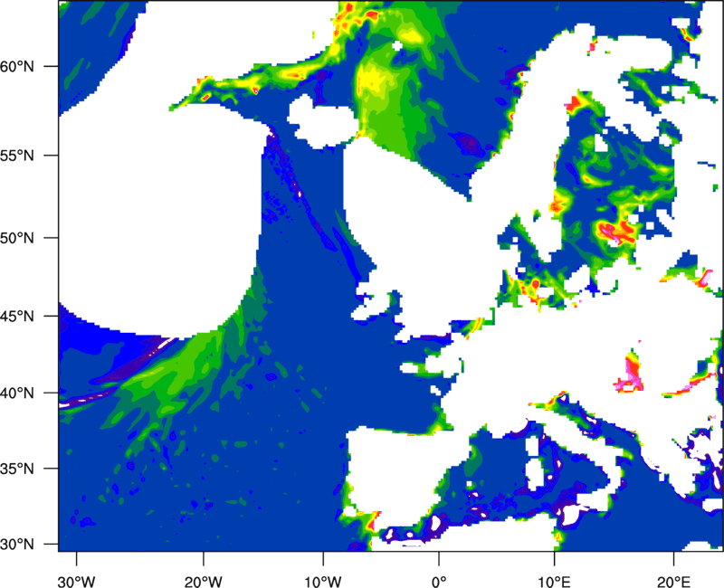The height and width of the screenshot is (588, 724).
Task: Click the 20°W longitude label
Action: coord(203,582)
